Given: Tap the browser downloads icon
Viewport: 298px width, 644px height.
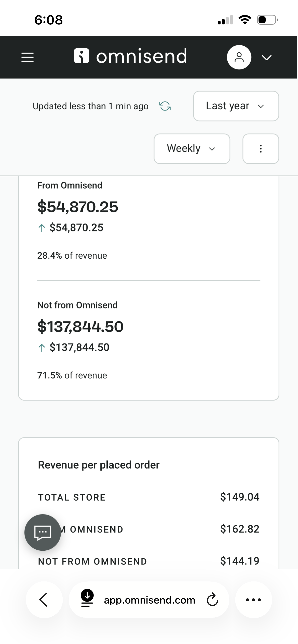Looking at the screenshot, I should pos(87,598).
